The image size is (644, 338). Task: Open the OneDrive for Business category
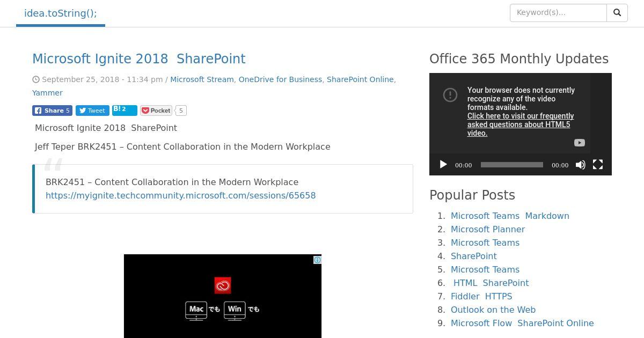coord(280,79)
